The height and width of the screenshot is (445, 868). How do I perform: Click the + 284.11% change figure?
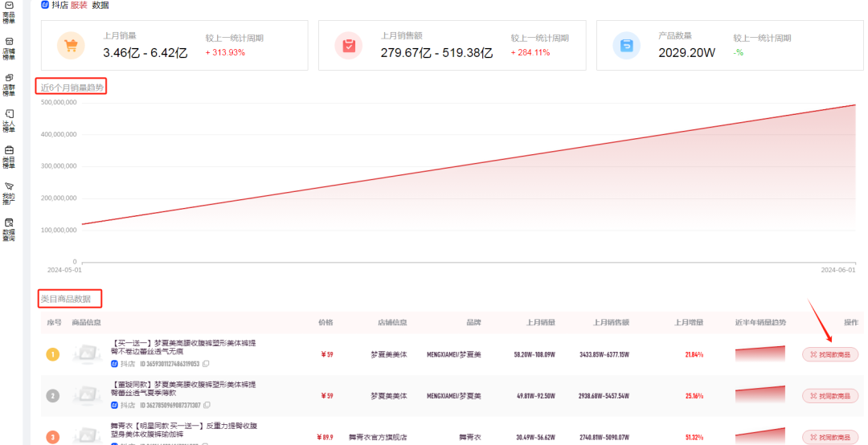click(530, 52)
